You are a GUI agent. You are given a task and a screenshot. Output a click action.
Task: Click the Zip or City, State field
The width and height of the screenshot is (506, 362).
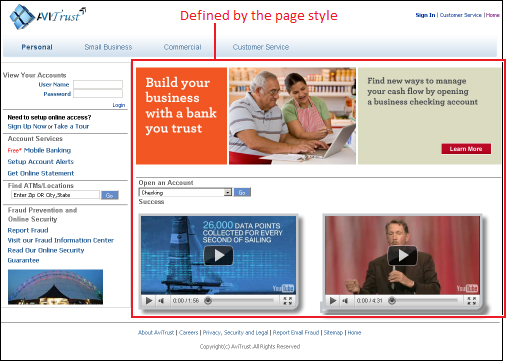(55, 195)
